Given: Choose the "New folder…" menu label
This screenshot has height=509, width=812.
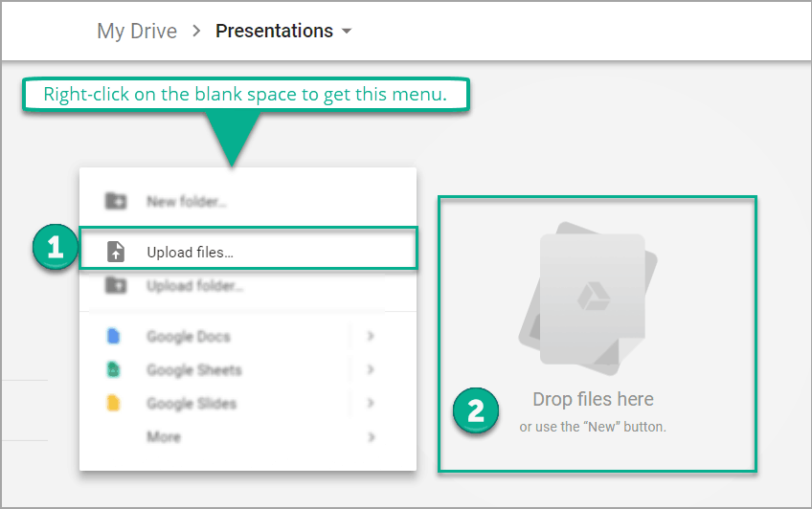Looking at the screenshot, I should click(x=186, y=202).
